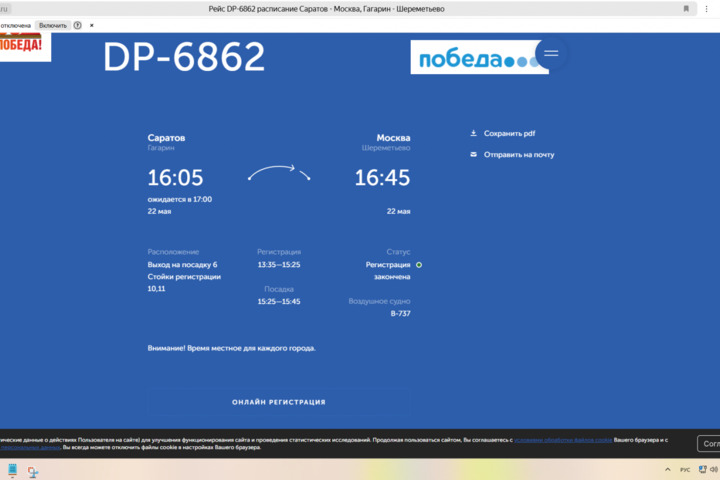Click the bookmark icon in browser bar

(x=686, y=9)
